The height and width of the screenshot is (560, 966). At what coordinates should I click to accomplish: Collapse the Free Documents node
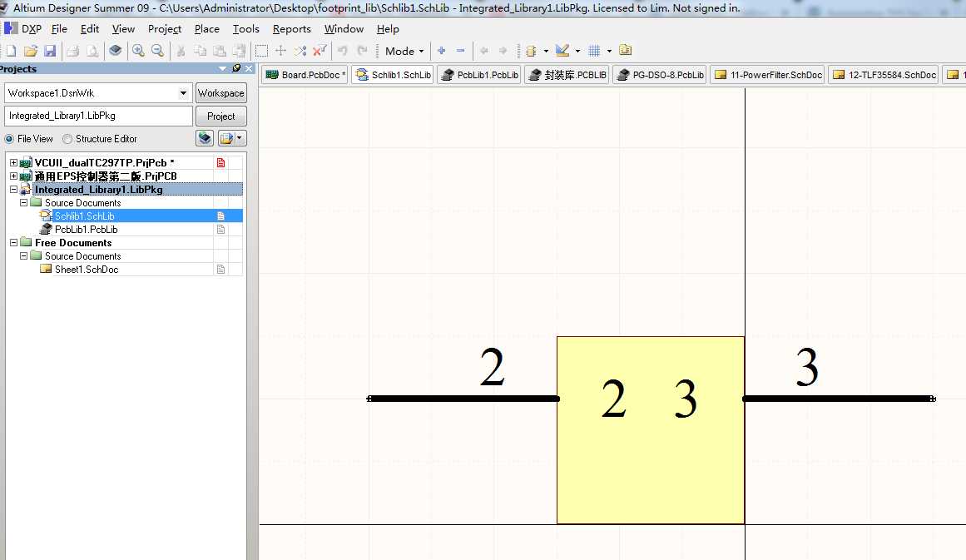13,243
